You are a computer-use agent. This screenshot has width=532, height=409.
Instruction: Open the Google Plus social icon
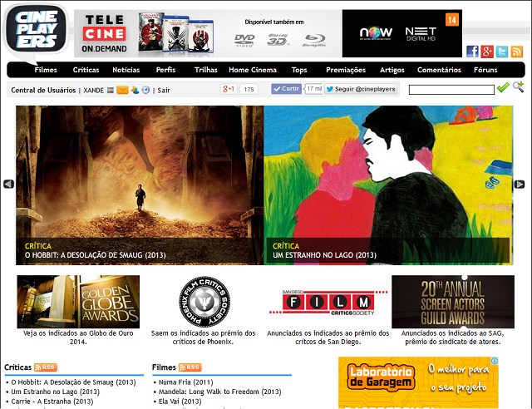[x=487, y=52]
